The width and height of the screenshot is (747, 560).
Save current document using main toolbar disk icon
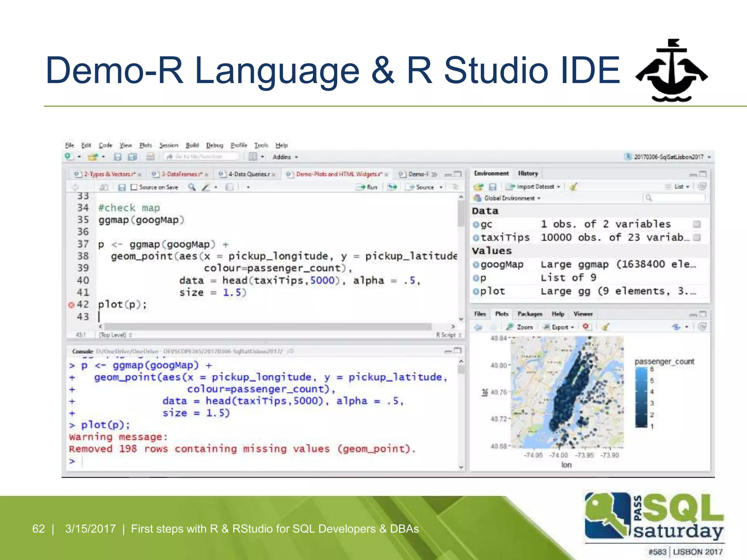(117, 157)
